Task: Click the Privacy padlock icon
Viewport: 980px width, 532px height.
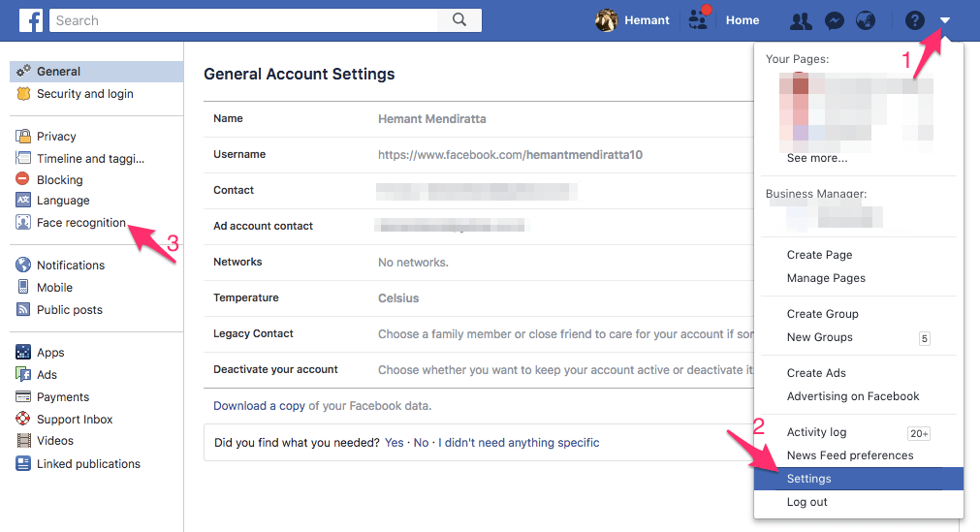Action: click(x=23, y=136)
